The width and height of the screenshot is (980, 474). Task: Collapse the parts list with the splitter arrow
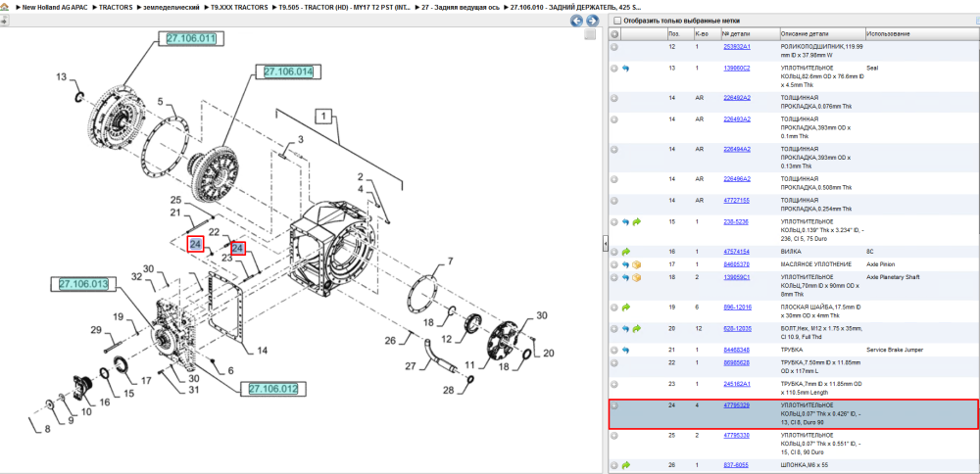(605, 244)
